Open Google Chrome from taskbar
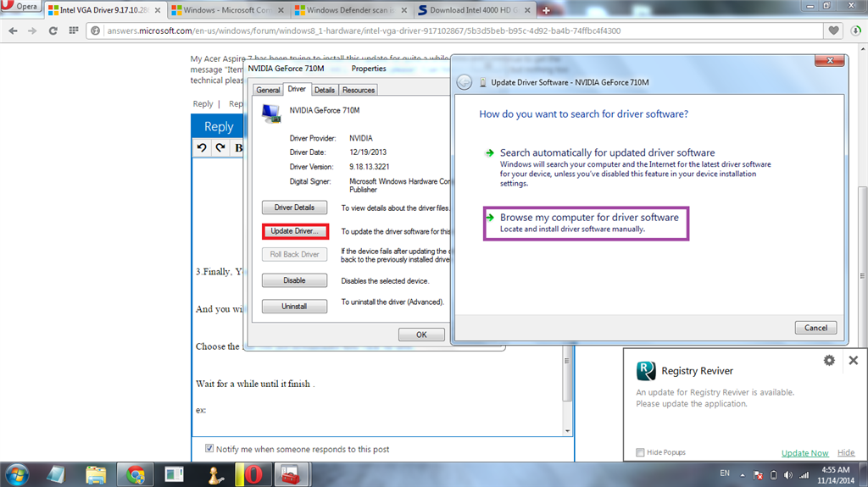 pyautogui.click(x=135, y=475)
